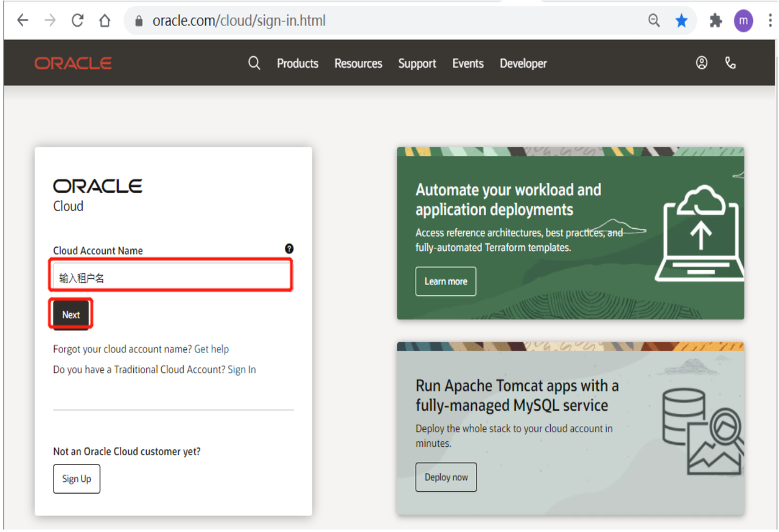779x532 pixels.
Task: Click the Traditional Cloud Account Sign In link
Action: pyautogui.click(x=242, y=369)
